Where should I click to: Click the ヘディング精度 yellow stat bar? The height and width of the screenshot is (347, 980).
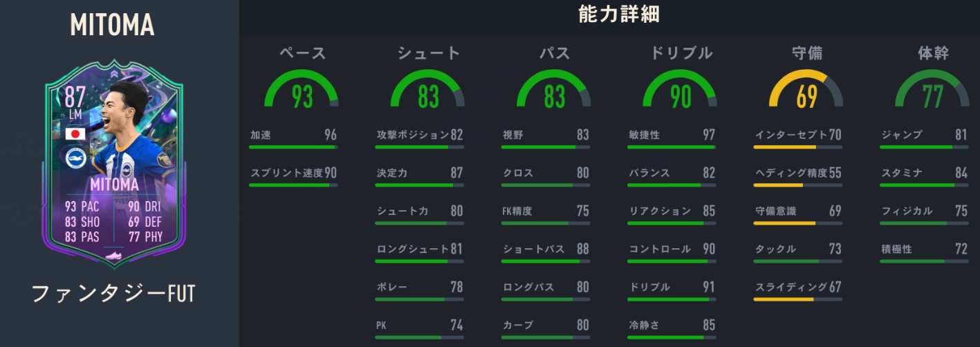(797, 185)
